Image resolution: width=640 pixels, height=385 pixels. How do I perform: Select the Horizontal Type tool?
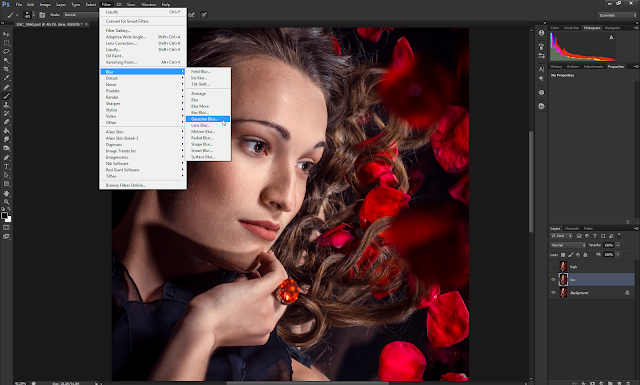(x=6, y=167)
